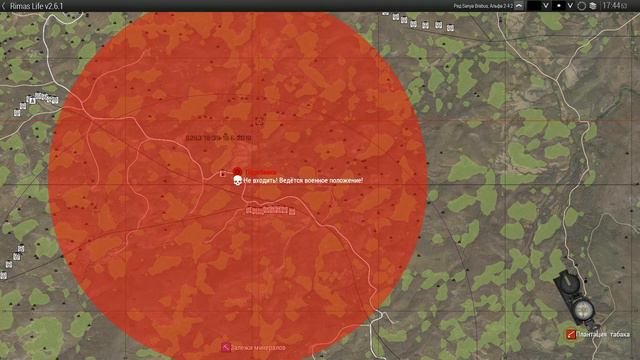Click the circle icon in the top bar

[x=582, y=6]
